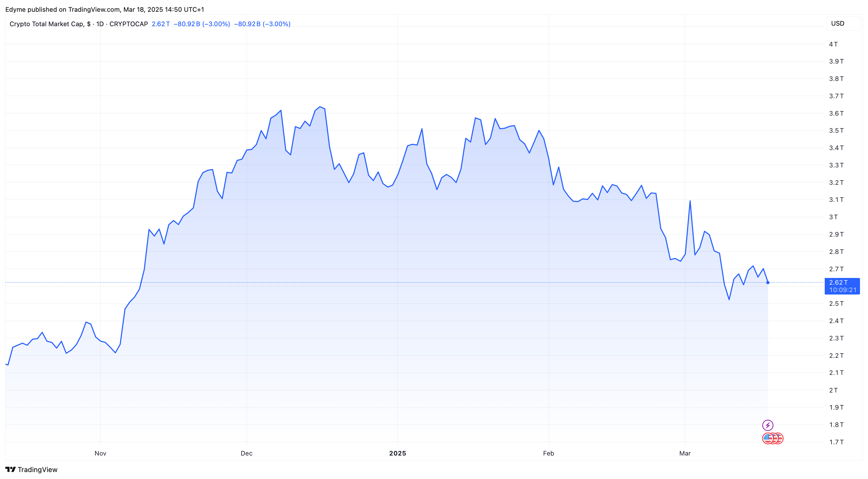868x479 pixels.
Task: Click the blue last-price dot on chart
Action: 768,282
